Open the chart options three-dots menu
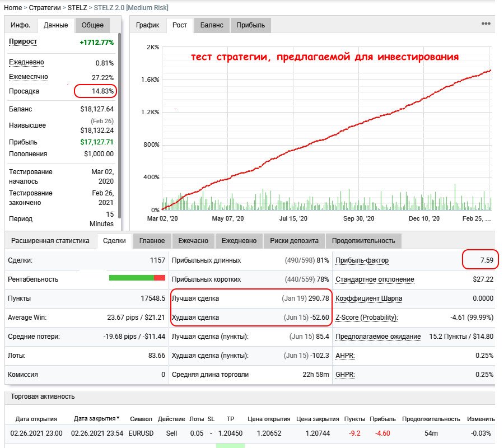Image resolution: width=504 pixels, height=448 pixels. pos(486,24)
